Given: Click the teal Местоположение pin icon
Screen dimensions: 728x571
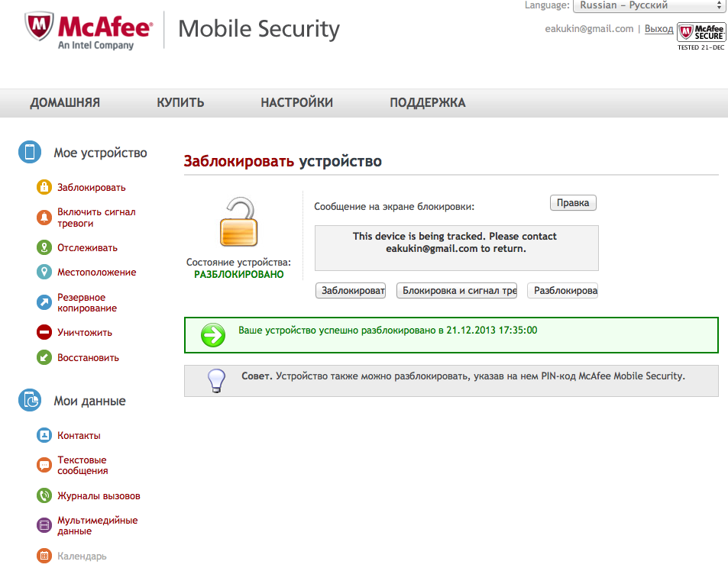Looking at the screenshot, I should click(44, 272).
